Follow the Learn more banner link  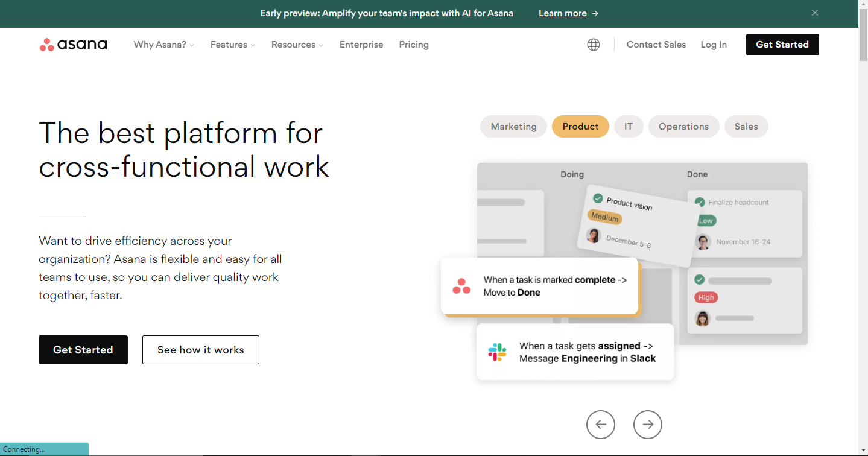[x=569, y=13]
